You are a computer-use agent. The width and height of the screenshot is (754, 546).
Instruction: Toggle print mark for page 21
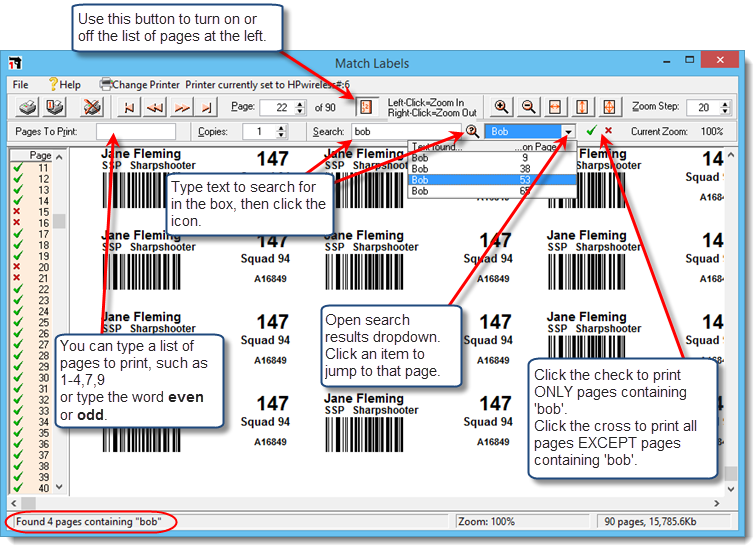pyautogui.click(x=17, y=278)
